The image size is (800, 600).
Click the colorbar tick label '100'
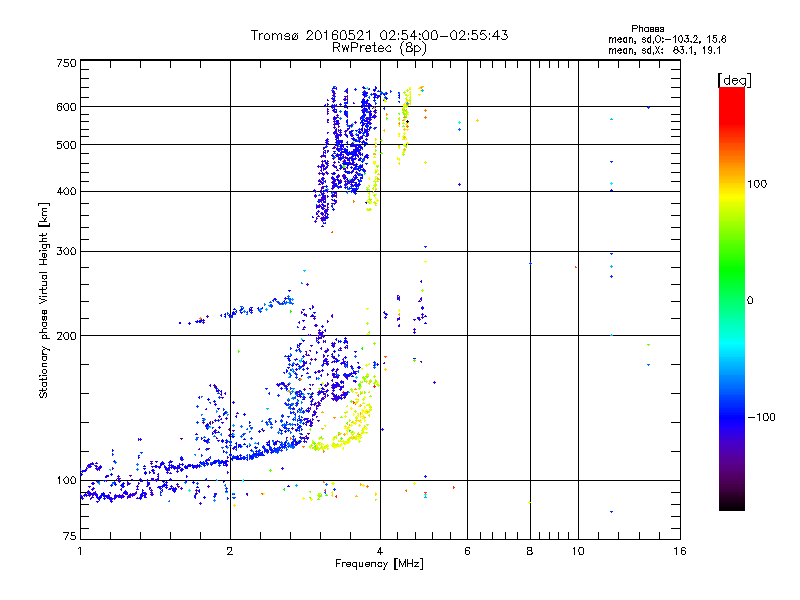tap(757, 184)
